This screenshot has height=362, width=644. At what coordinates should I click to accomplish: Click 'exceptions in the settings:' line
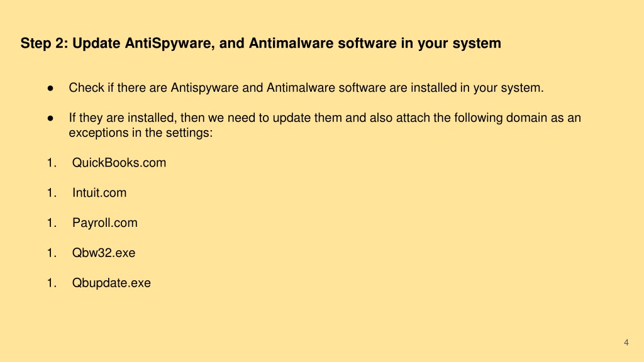[x=140, y=133]
